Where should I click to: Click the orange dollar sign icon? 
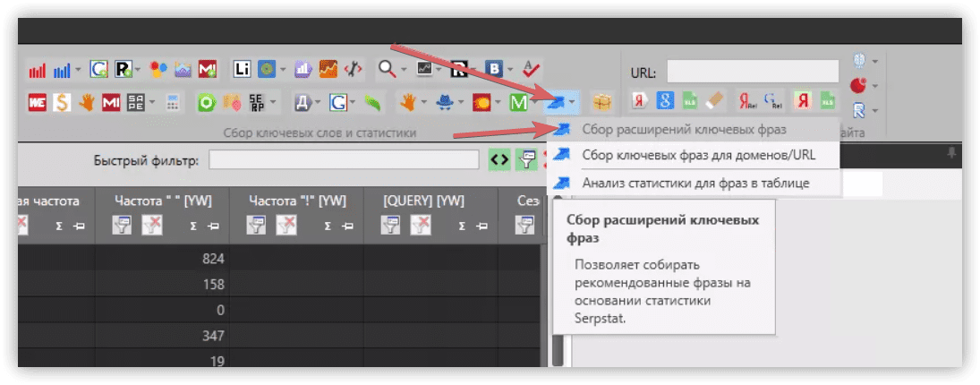62,102
